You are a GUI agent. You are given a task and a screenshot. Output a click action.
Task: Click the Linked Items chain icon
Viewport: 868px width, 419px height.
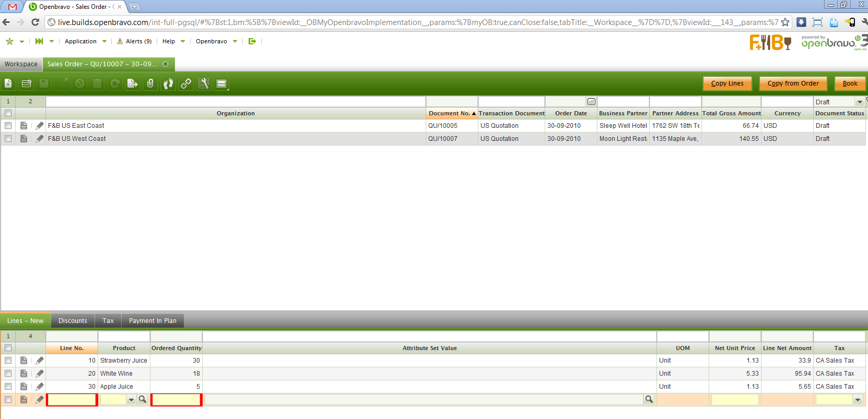pos(186,83)
